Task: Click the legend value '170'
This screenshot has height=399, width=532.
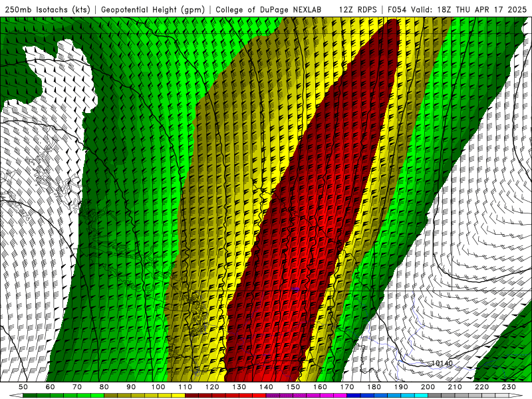Action: pyautogui.click(x=347, y=387)
